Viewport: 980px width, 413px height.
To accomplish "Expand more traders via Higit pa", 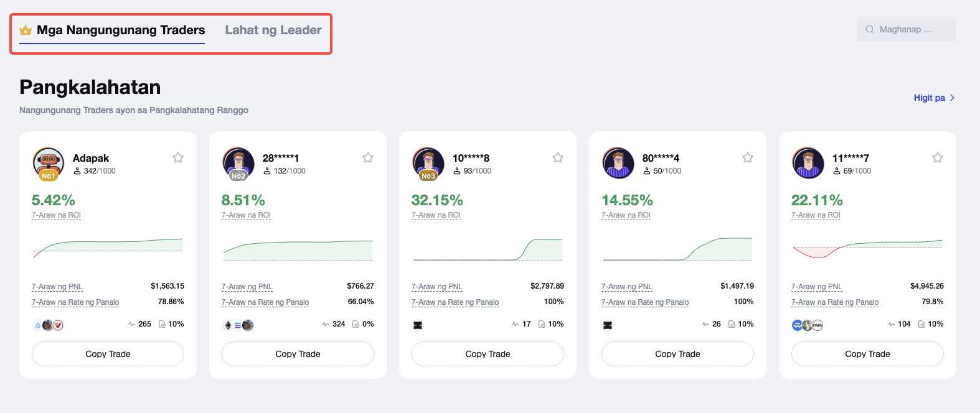I will (934, 98).
